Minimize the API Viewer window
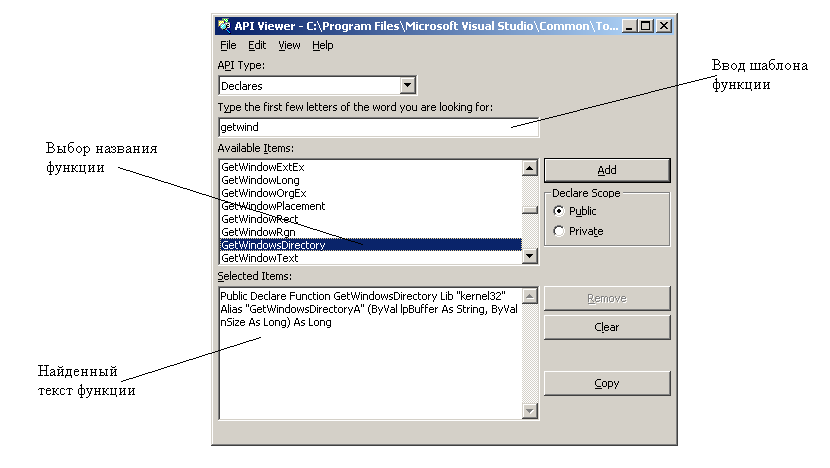Viewport: 830px width, 468px height. click(629, 25)
